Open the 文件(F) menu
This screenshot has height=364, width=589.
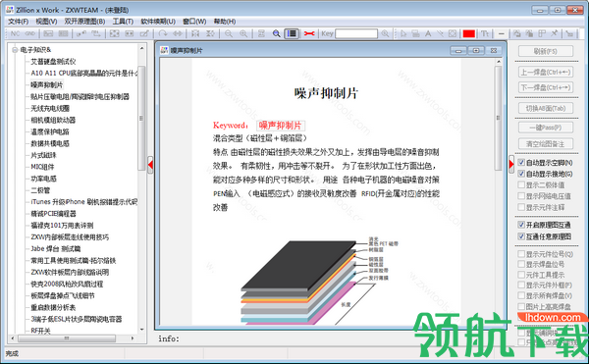18,22
